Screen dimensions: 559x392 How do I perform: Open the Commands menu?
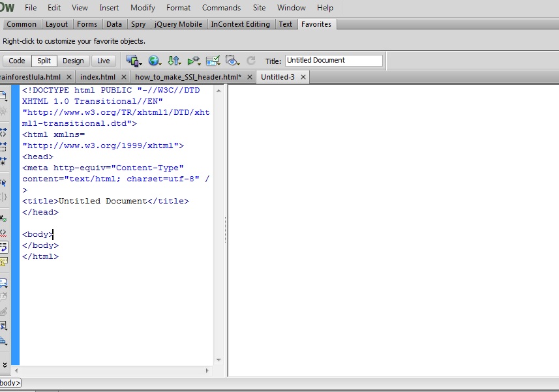point(221,8)
